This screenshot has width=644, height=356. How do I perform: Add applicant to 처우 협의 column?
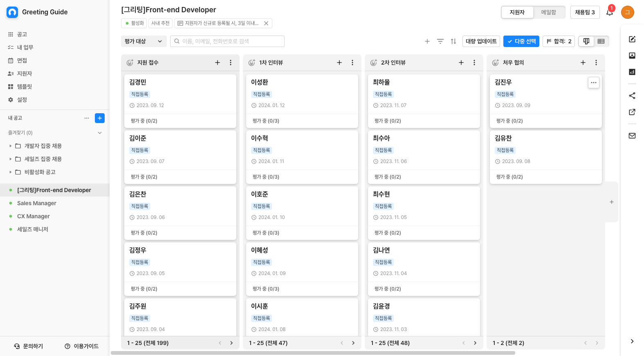pyautogui.click(x=583, y=63)
